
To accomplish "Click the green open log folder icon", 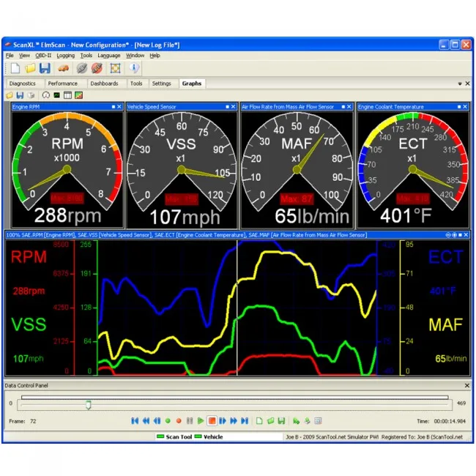I will click(270, 421).
